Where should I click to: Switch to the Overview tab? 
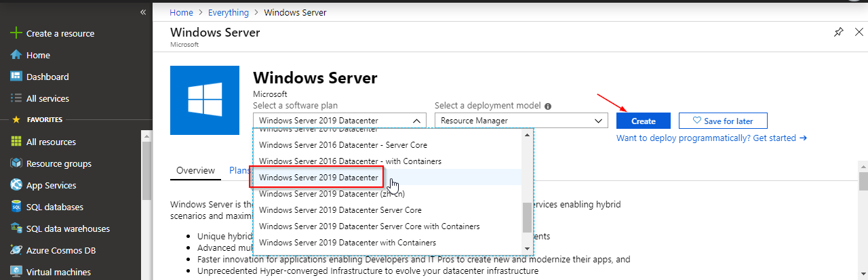click(x=195, y=171)
